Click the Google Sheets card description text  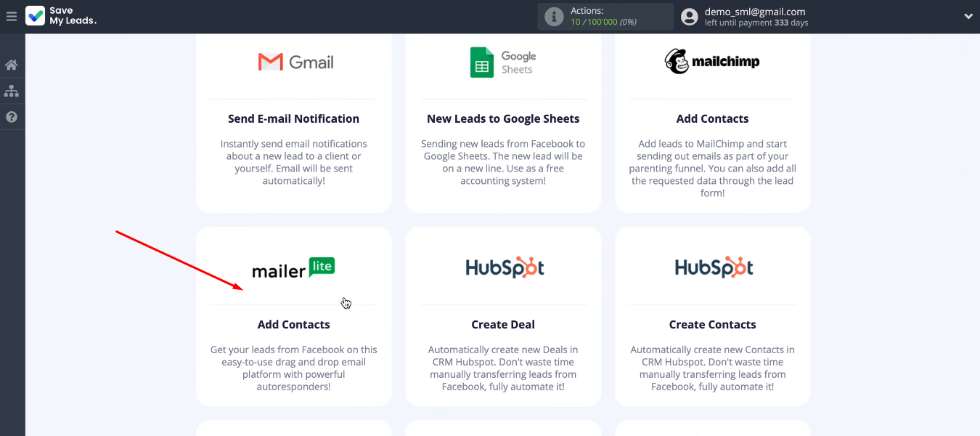click(x=503, y=162)
